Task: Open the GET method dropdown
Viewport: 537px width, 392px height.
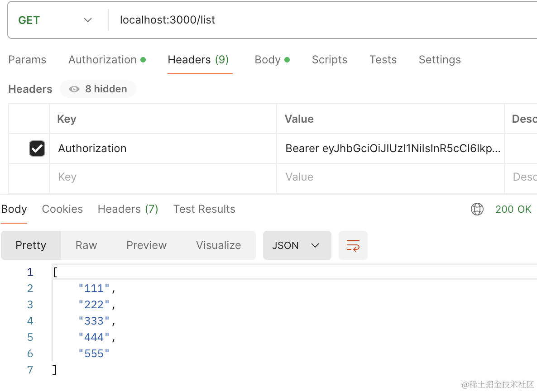Action: (x=55, y=20)
